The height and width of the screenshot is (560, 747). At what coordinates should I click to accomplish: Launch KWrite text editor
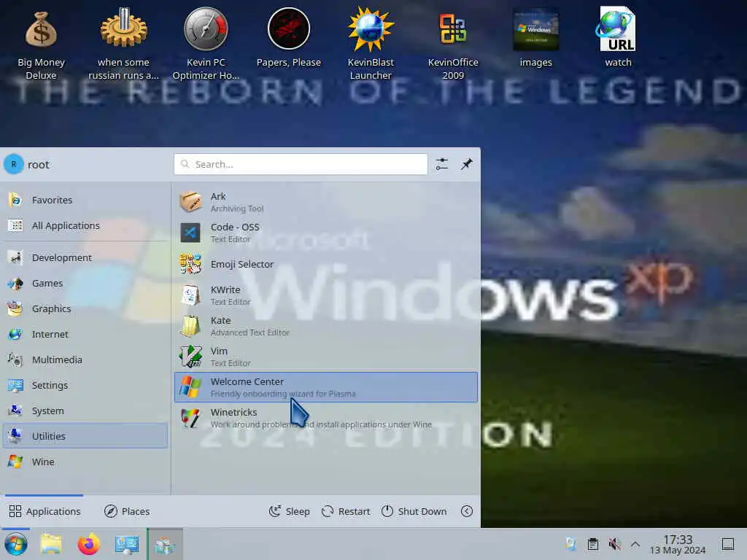click(x=326, y=295)
